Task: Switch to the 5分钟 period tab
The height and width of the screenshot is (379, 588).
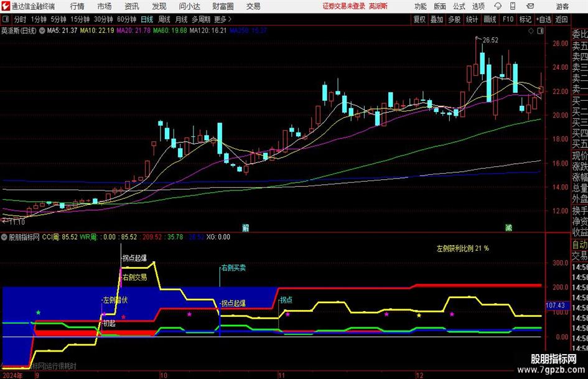Action: tap(58, 19)
